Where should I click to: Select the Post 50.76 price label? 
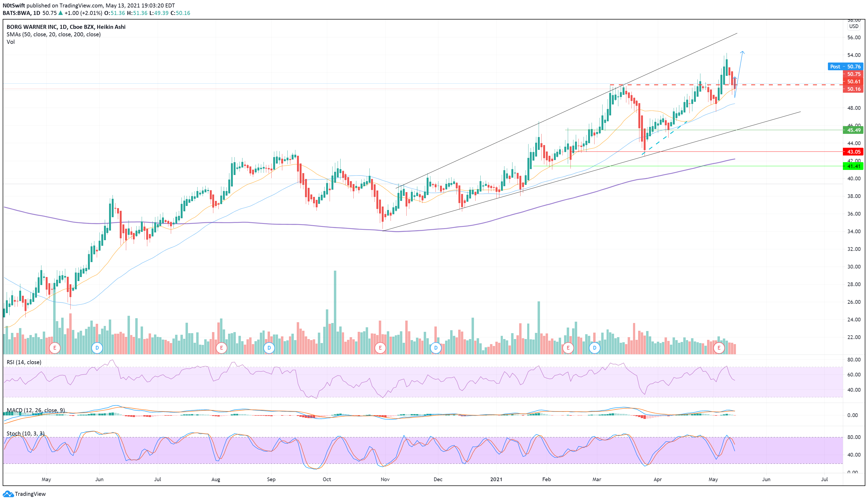[845, 67]
